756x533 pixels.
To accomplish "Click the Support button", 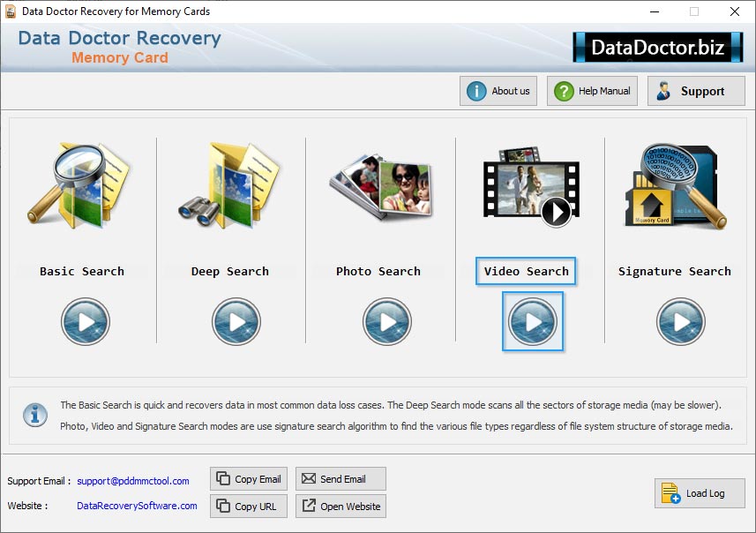I will coord(696,91).
